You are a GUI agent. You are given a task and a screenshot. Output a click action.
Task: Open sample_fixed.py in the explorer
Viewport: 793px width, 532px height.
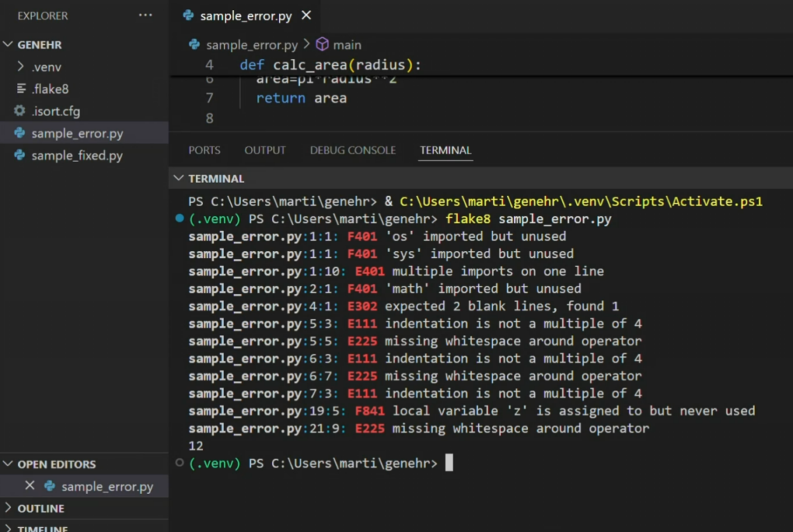[x=84, y=155]
